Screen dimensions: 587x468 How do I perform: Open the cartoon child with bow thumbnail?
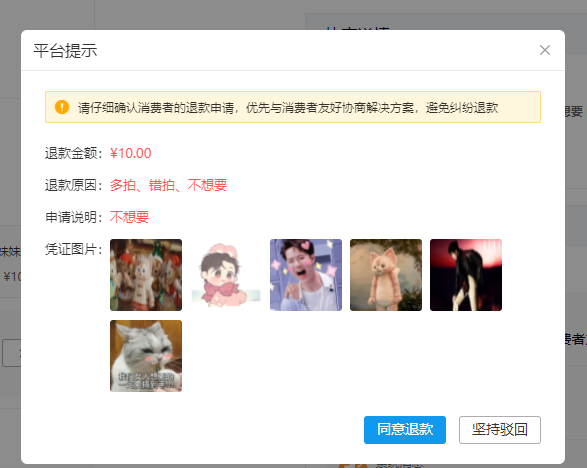pyautogui.click(x=226, y=275)
